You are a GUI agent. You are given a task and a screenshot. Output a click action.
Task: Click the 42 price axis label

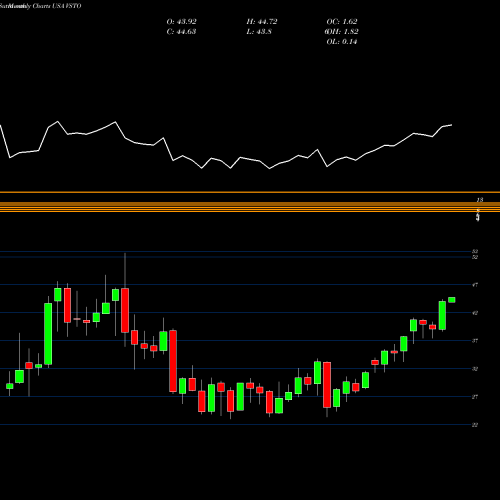pos(475,313)
